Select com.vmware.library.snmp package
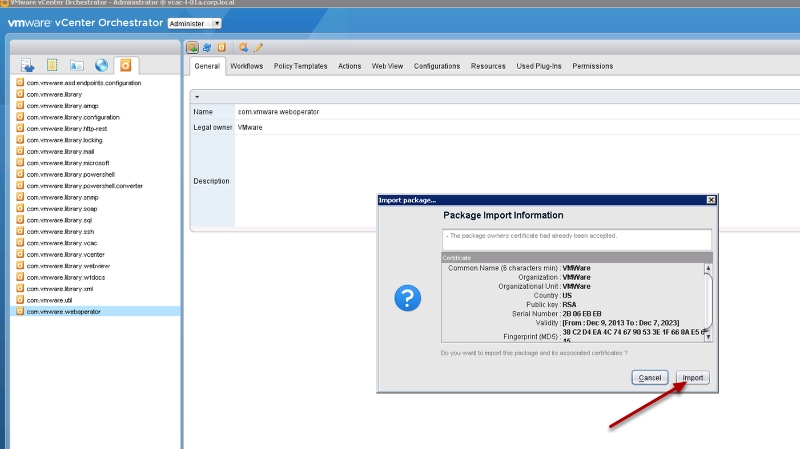800x449 pixels. [x=62, y=197]
